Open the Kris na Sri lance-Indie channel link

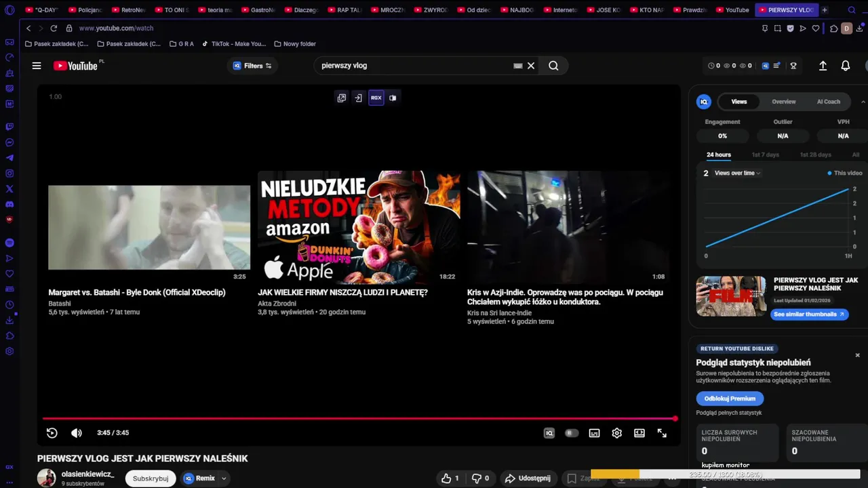(x=499, y=313)
